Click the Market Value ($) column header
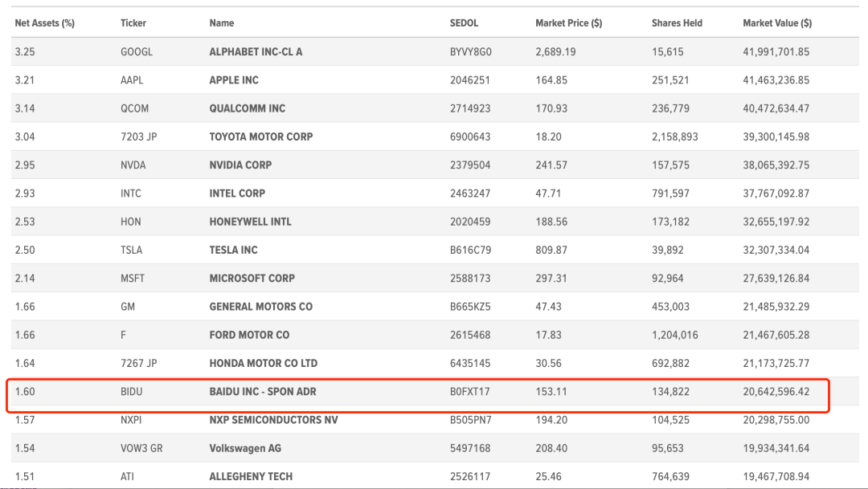868x489 pixels. tap(776, 23)
